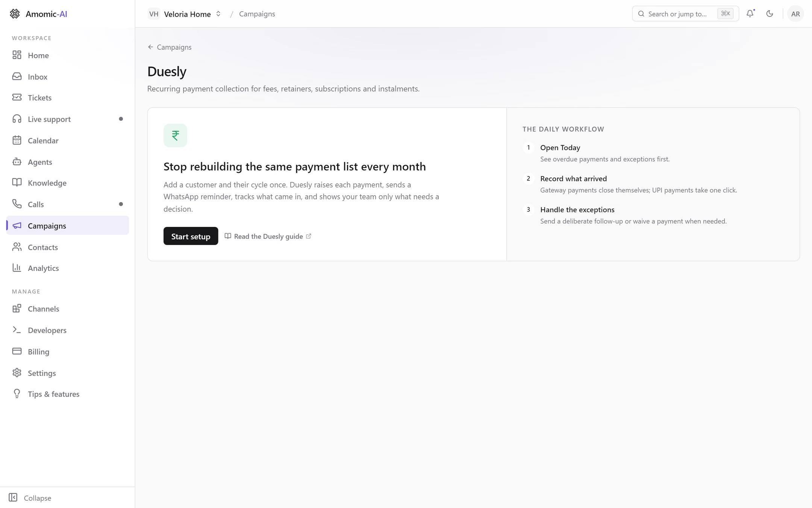Click the Tickets icon in sidebar
Screen dimensions: 812x508
tap(17, 97)
